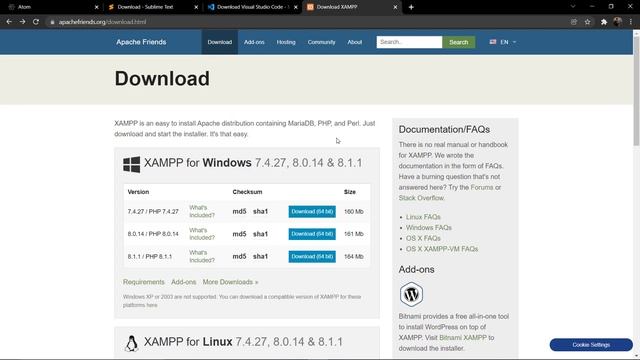The width and height of the screenshot is (640, 360).
Task: Close the Download - Sublime Text tab
Action: (196, 7)
